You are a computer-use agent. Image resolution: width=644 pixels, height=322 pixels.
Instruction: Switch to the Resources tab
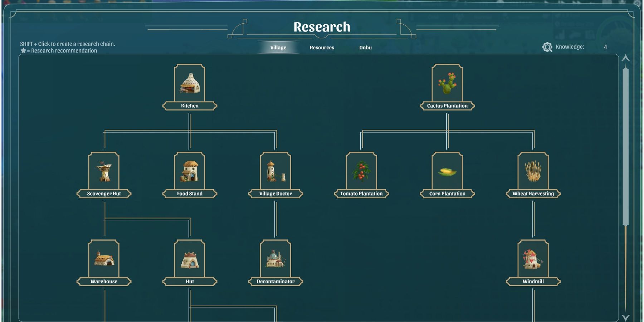[x=322, y=47]
